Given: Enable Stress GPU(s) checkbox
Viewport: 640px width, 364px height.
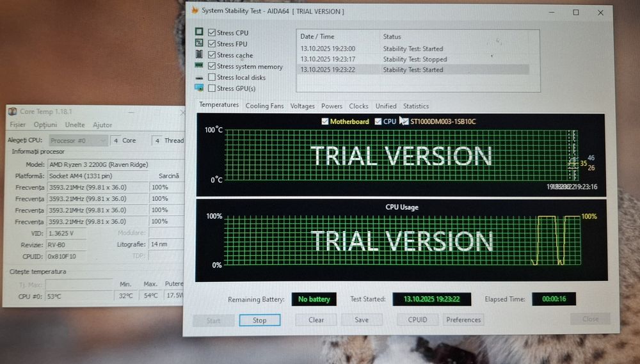Looking at the screenshot, I should tap(211, 88).
